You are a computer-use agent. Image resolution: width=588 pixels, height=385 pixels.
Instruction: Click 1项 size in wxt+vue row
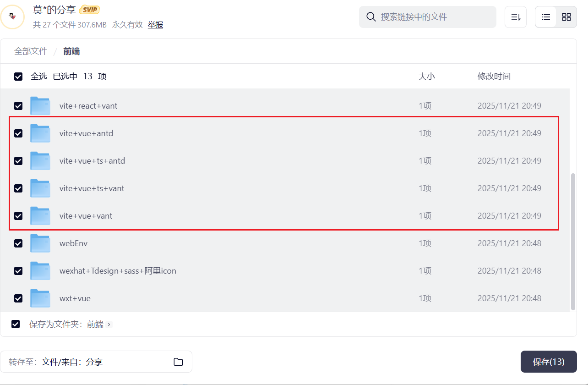pyautogui.click(x=425, y=298)
